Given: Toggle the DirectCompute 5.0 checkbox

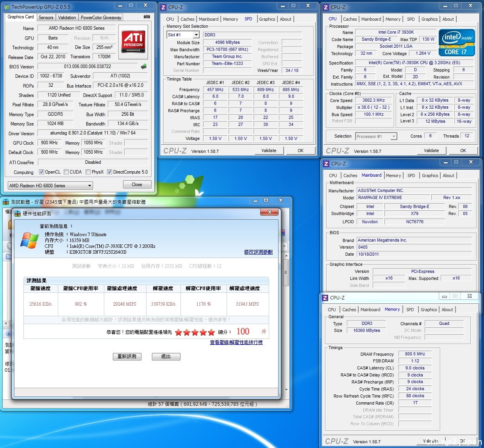Looking at the screenshot, I should click(x=110, y=172).
